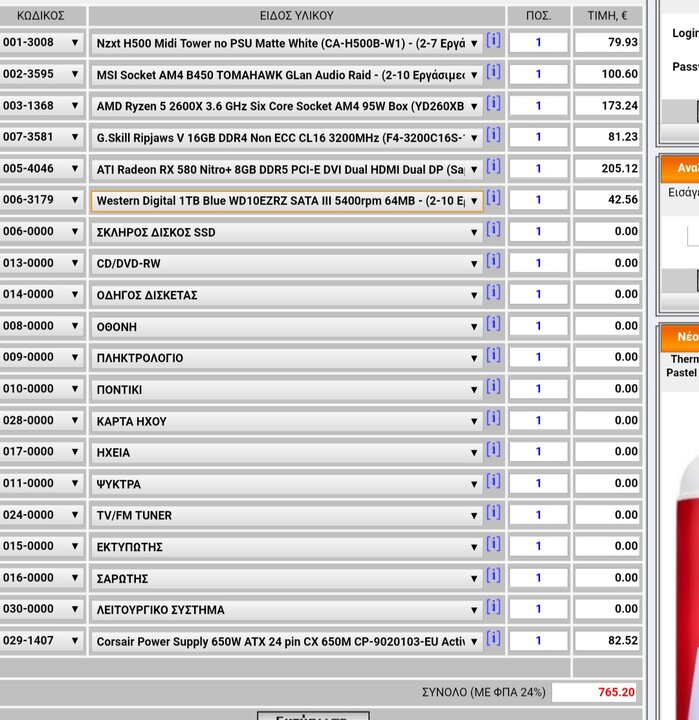
Task: Open info icon for ΣΑΡΩΤΗΣ row
Action: point(493,576)
